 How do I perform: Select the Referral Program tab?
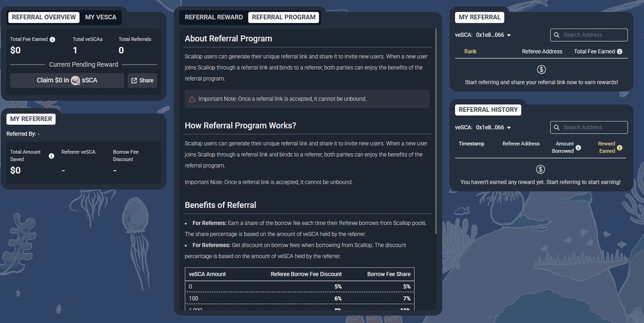(284, 17)
